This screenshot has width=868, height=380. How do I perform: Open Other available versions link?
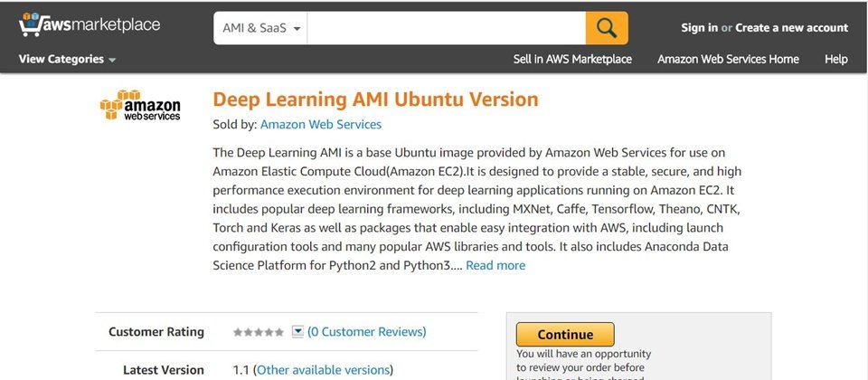[323, 370]
